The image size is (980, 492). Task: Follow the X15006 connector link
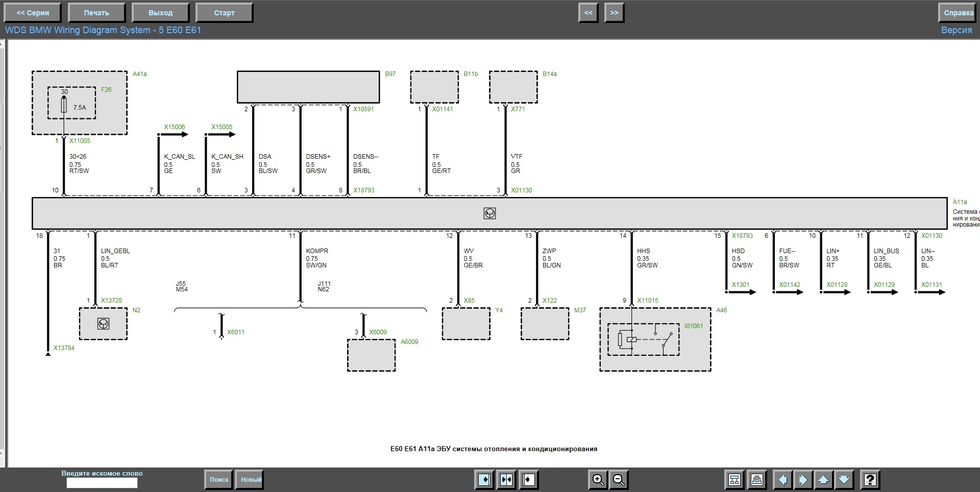(x=174, y=127)
